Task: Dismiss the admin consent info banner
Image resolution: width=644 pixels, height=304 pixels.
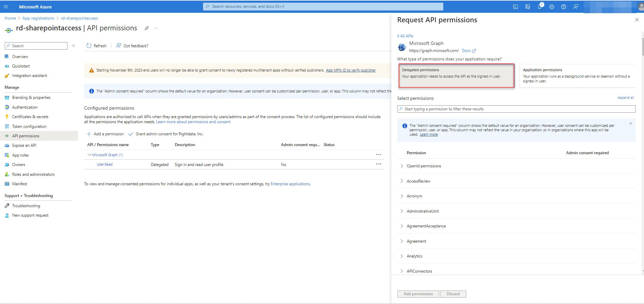Action: [x=630, y=123]
